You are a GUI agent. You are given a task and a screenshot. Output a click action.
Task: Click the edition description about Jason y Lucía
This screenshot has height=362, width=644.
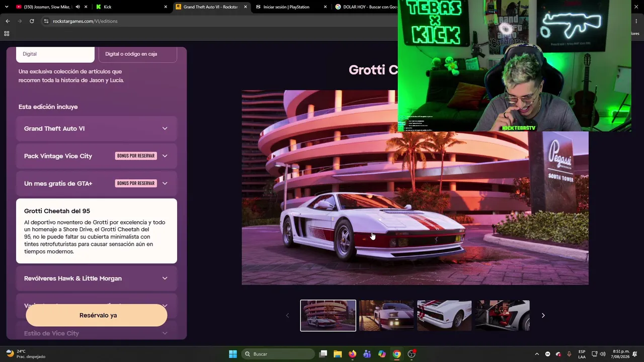[x=71, y=76]
